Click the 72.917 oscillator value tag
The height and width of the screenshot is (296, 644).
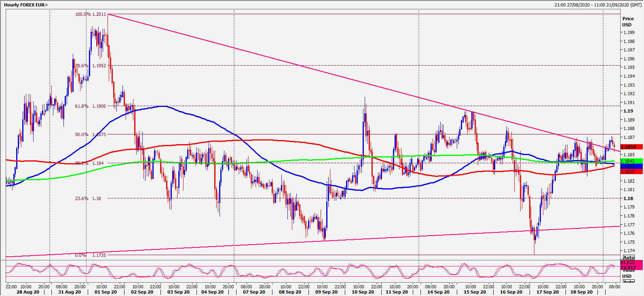628,268
